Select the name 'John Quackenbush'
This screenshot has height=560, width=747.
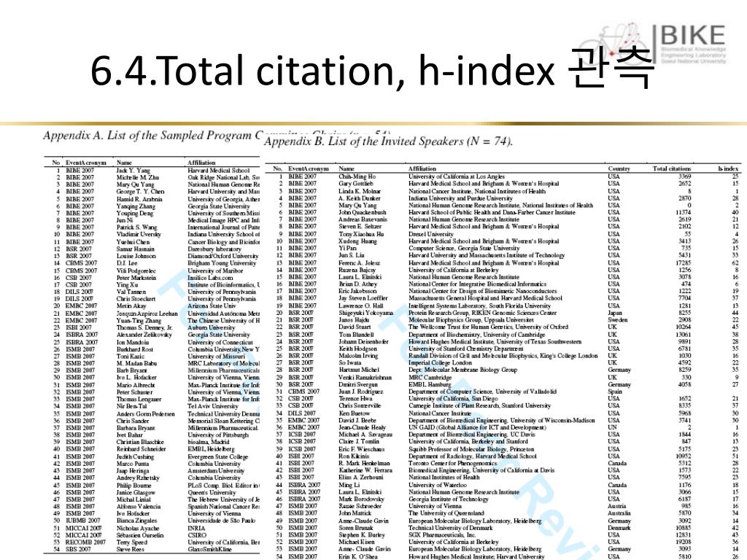pyautogui.click(x=362, y=212)
